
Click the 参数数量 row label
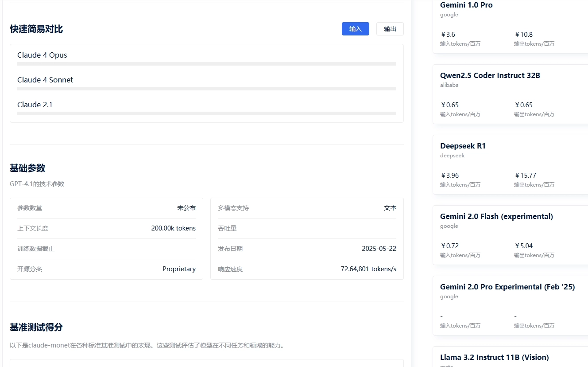pyautogui.click(x=30, y=208)
